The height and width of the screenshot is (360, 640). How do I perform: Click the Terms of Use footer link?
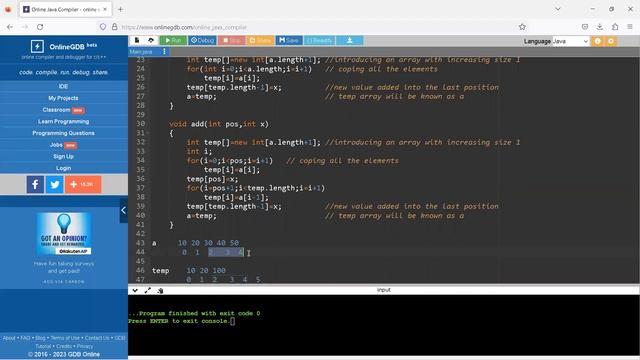click(x=65, y=338)
